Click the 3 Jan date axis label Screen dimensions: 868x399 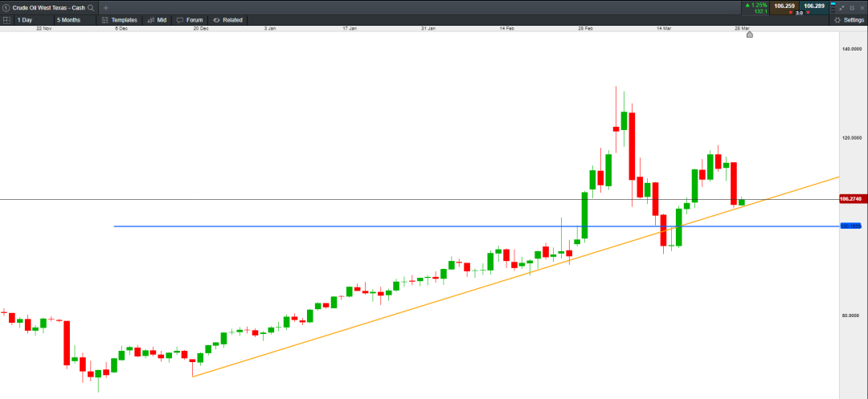(270, 28)
